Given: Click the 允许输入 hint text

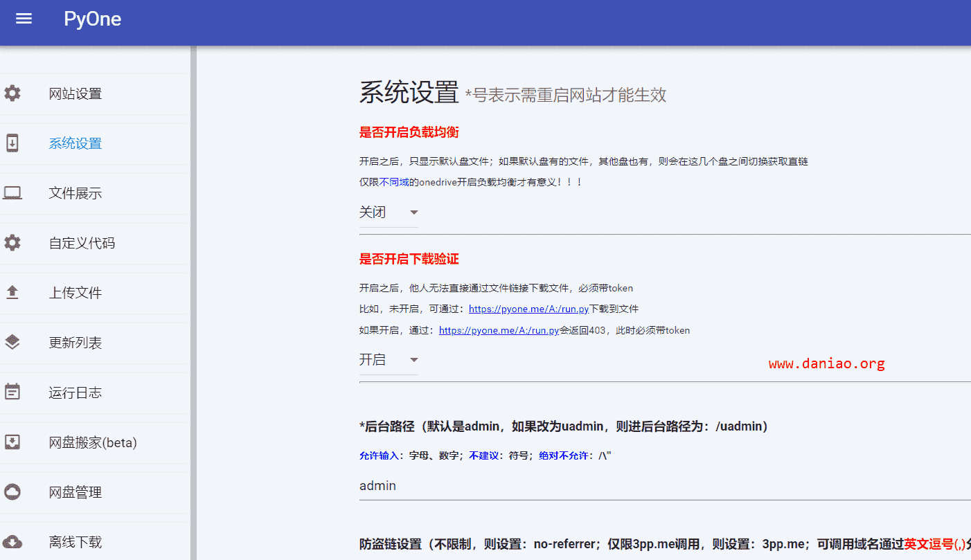Looking at the screenshot, I should [380, 455].
